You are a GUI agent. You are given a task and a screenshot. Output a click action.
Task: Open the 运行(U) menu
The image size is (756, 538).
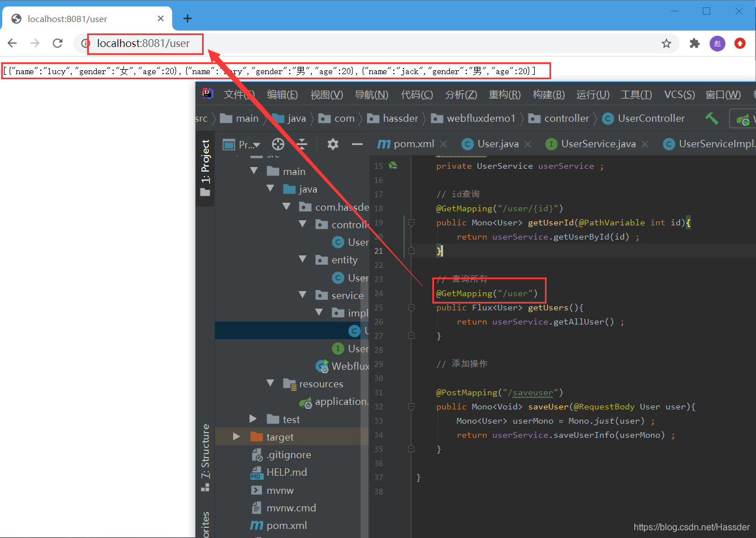click(593, 95)
